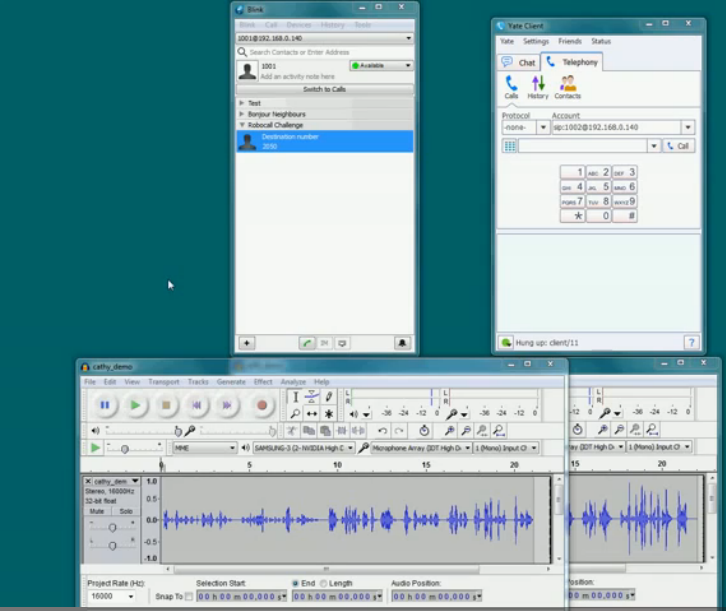Click the bell icon in Blink
This screenshot has width=726, height=611.
(402, 343)
